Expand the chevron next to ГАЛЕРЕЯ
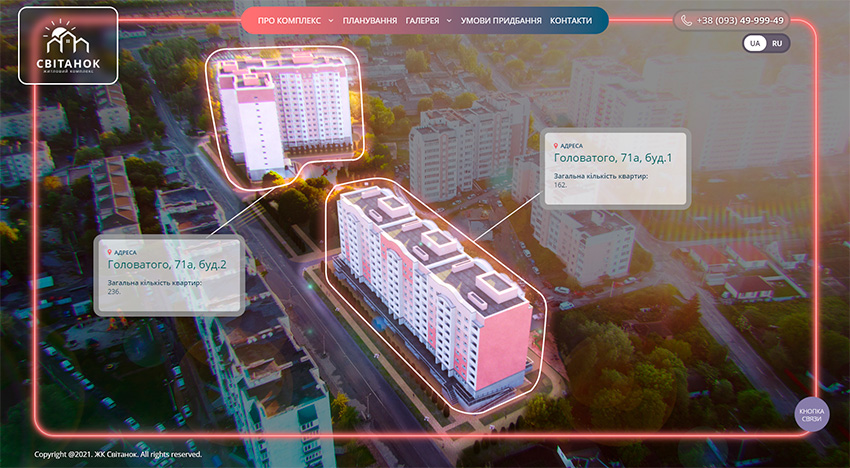This screenshot has height=468, width=850. tap(449, 21)
